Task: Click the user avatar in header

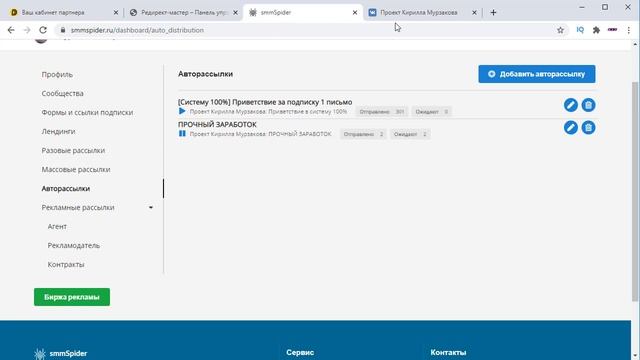Action: pyautogui.click(x=41, y=40)
